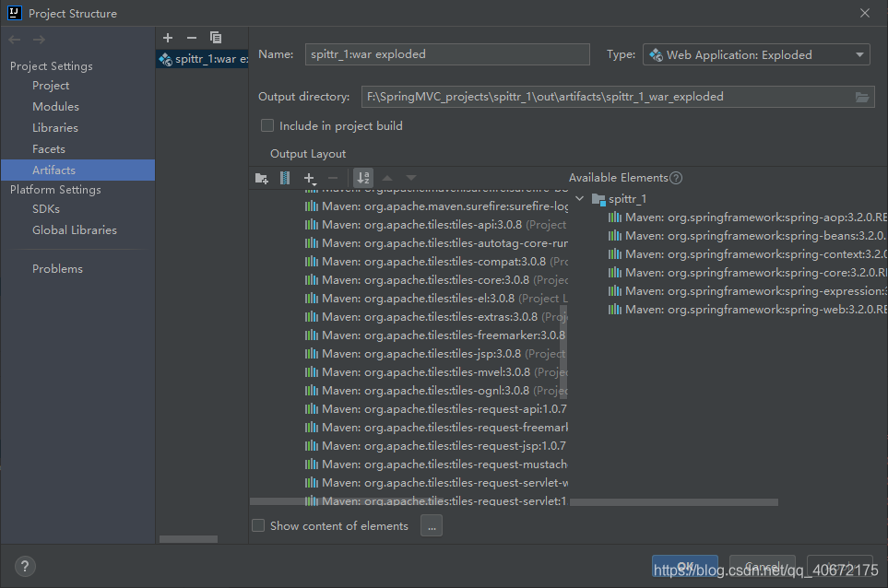The image size is (888, 588).
Task: Select Maven spring-core available element
Action: tap(748, 273)
